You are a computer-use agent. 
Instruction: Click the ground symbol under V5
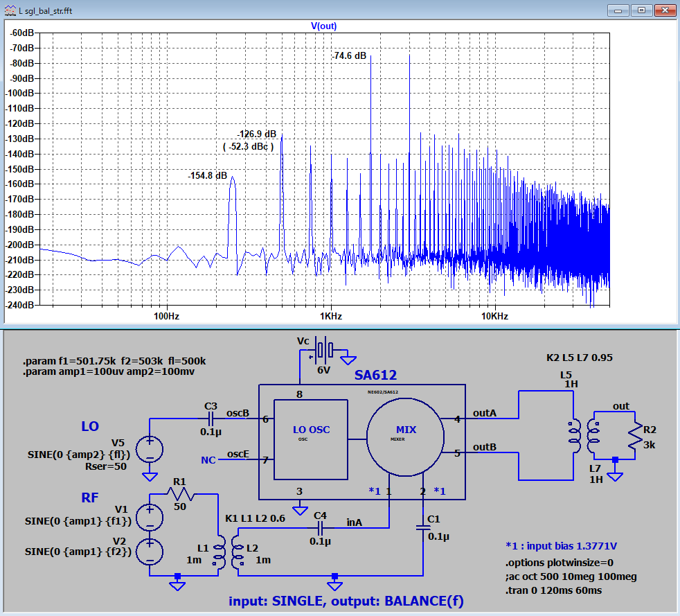pos(150,477)
